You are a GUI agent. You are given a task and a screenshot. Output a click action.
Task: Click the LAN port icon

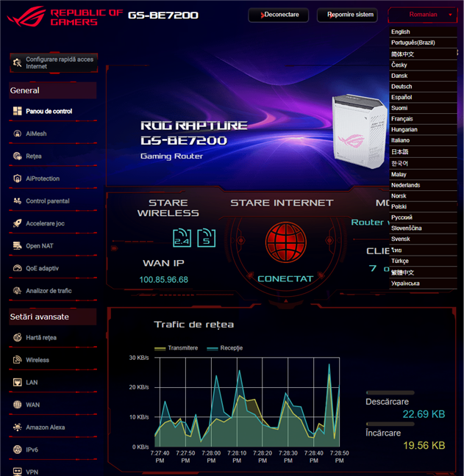(x=18, y=383)
